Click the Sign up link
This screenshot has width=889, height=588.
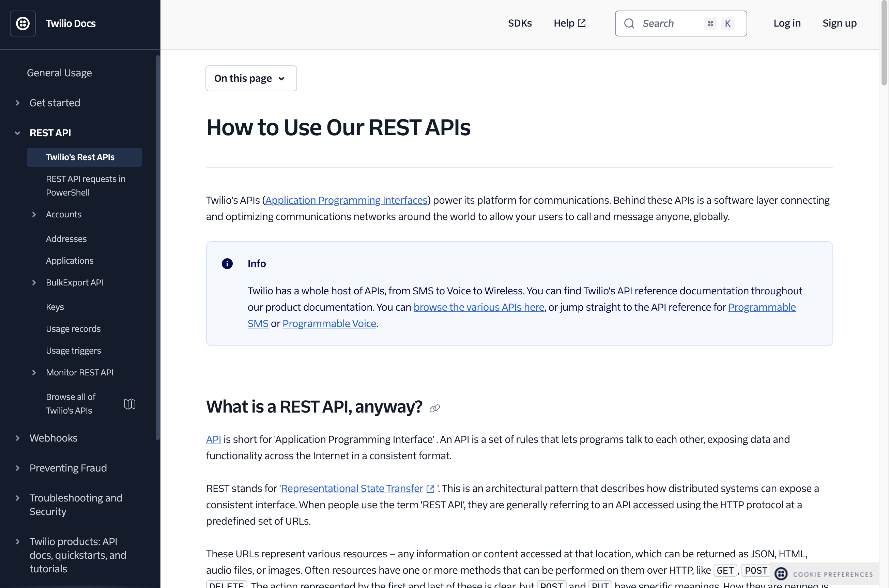(839, 23)
